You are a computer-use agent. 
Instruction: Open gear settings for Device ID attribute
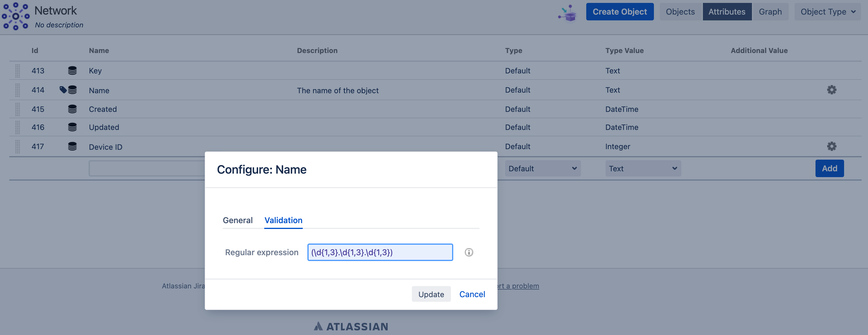tap(831, 147)
